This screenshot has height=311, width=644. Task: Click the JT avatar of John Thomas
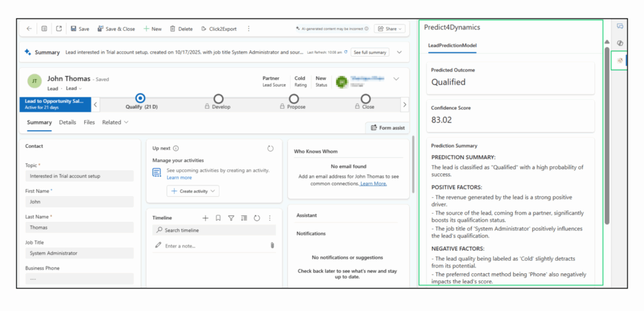pos(35,81)
